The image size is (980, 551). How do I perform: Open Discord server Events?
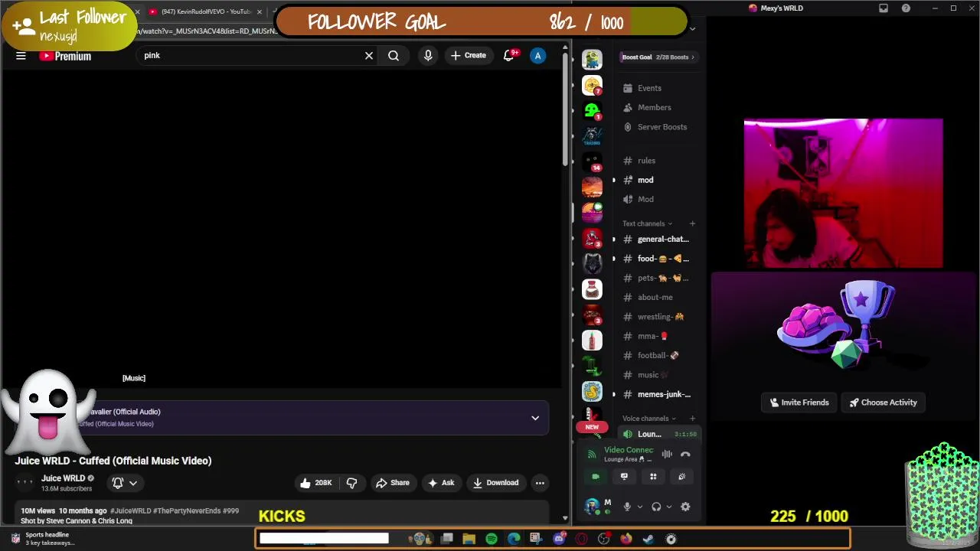(x=649, y=88)
